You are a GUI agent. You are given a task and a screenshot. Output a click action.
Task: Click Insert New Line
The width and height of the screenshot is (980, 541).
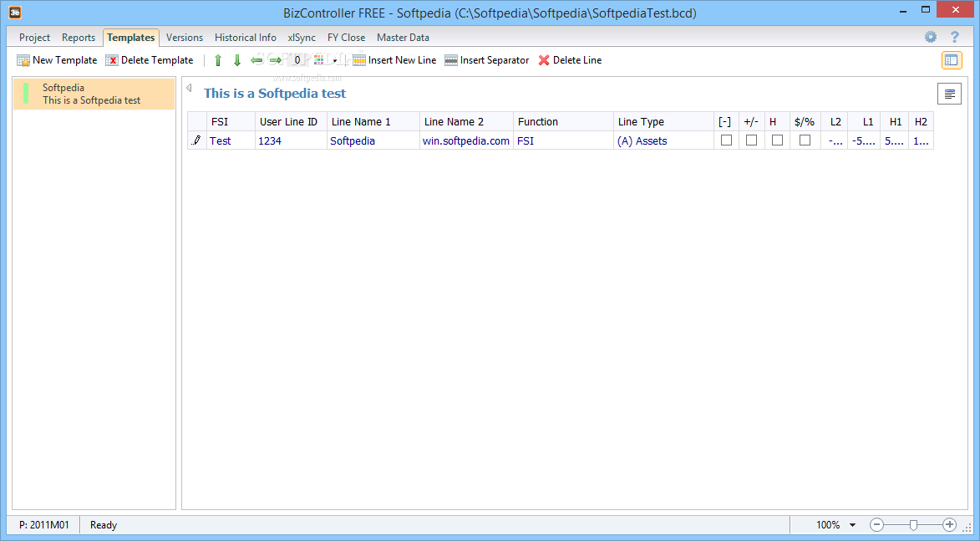click(x=394, y=60)
